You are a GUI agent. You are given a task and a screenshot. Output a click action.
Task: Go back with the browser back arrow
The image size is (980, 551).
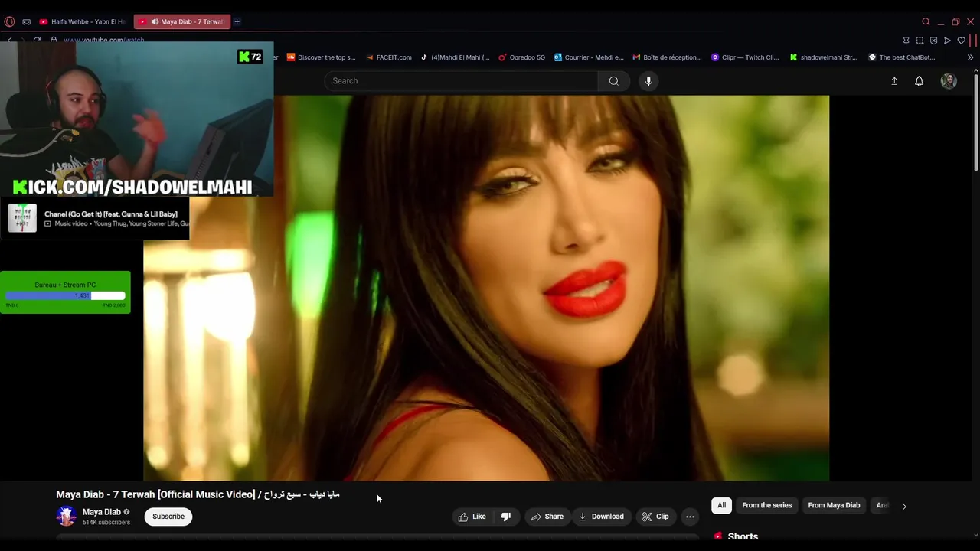coord(10,40)
